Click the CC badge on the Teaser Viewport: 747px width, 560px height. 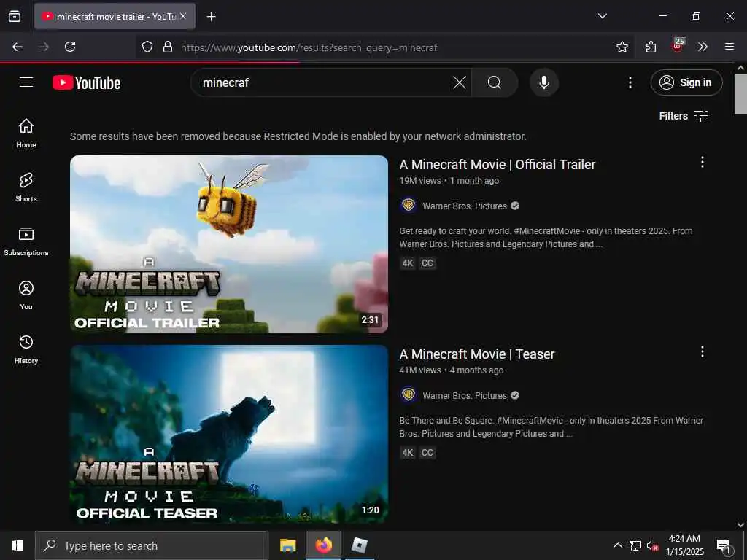point(427,452)
